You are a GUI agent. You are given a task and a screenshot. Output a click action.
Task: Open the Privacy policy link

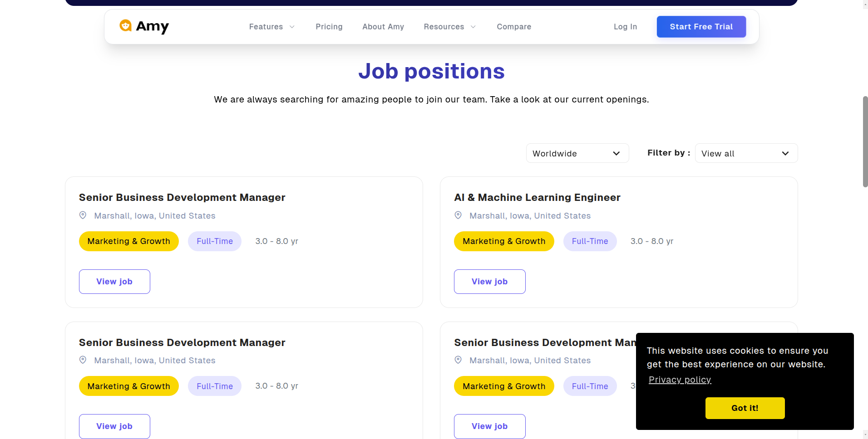tap(680, 380)
